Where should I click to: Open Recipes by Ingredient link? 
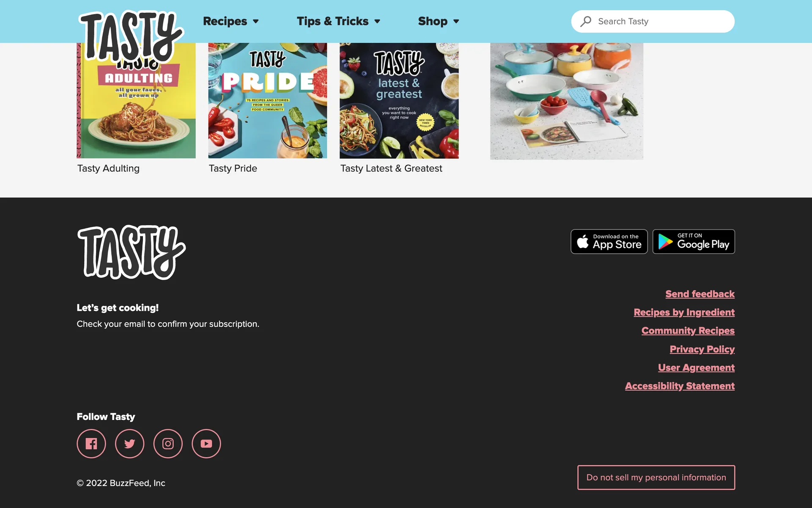point(684,312)
